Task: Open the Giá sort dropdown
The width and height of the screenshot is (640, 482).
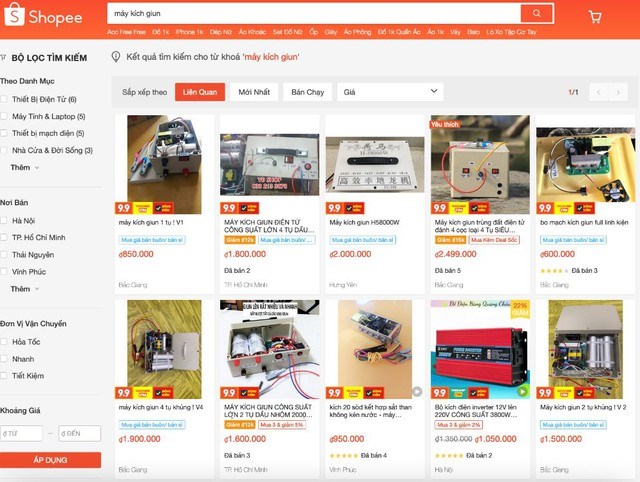Action: pyautogui.click(x=390, y=92)
